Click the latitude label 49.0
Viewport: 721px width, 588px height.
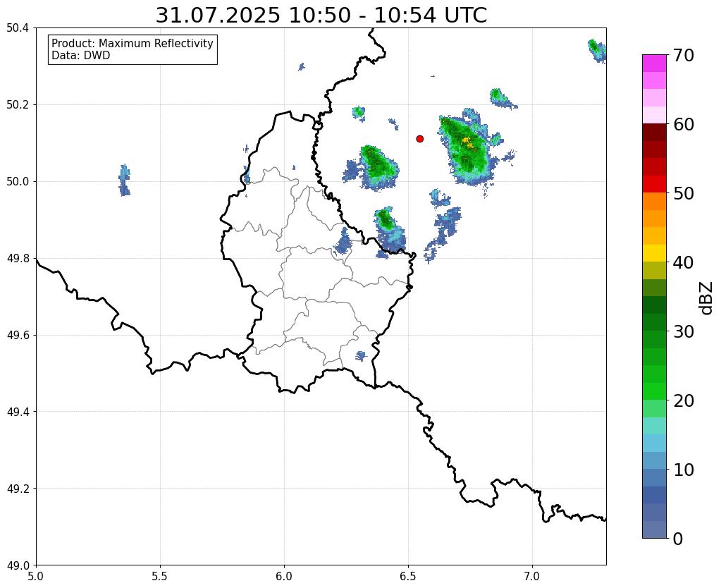tap(18, 565)
